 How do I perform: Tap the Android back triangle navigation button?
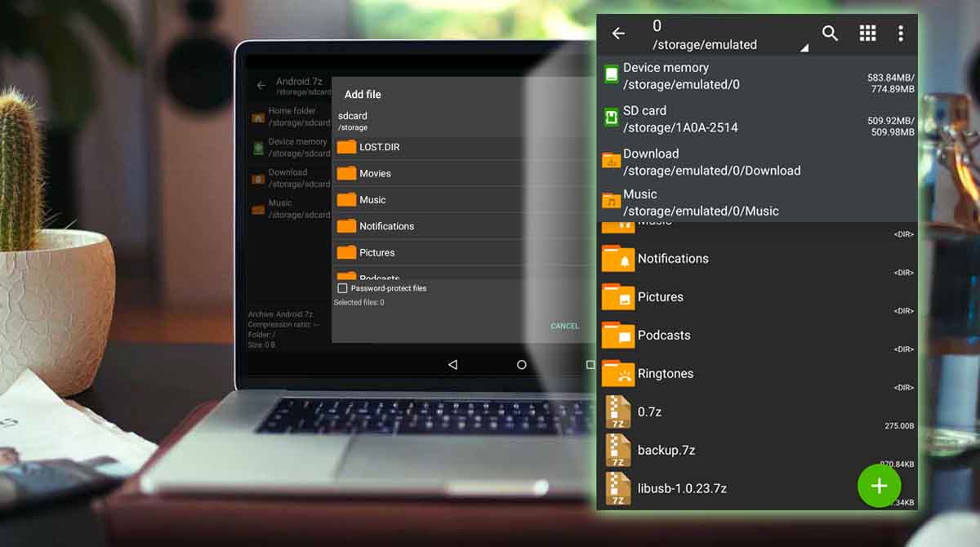[452, 365]
